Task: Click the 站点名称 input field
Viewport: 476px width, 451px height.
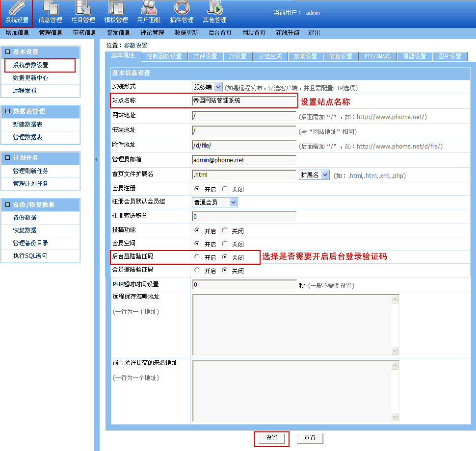Action: pyautogui.click(x=244, y=101)
